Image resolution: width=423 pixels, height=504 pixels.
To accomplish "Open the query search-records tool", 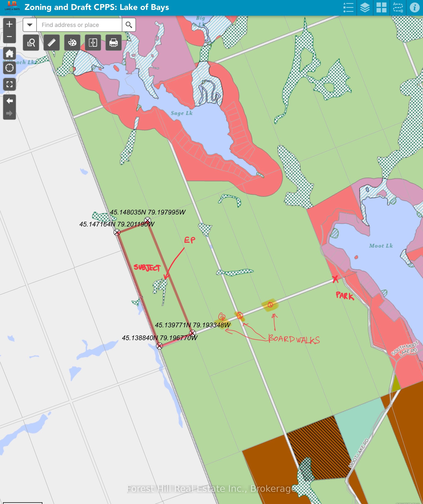I will pyautogui.click(x=31, y=43).
